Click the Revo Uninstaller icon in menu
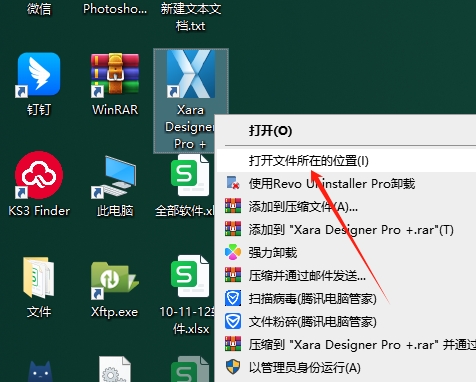Screen dimensions: 476x382 (x=233, y=183)
